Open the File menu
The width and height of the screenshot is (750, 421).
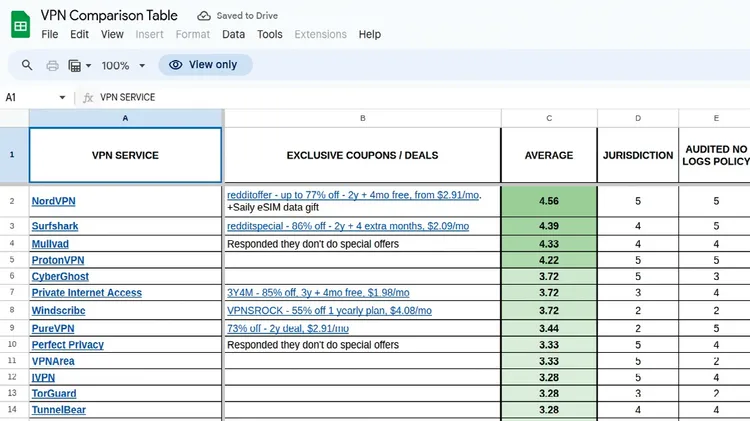[50, 34]
